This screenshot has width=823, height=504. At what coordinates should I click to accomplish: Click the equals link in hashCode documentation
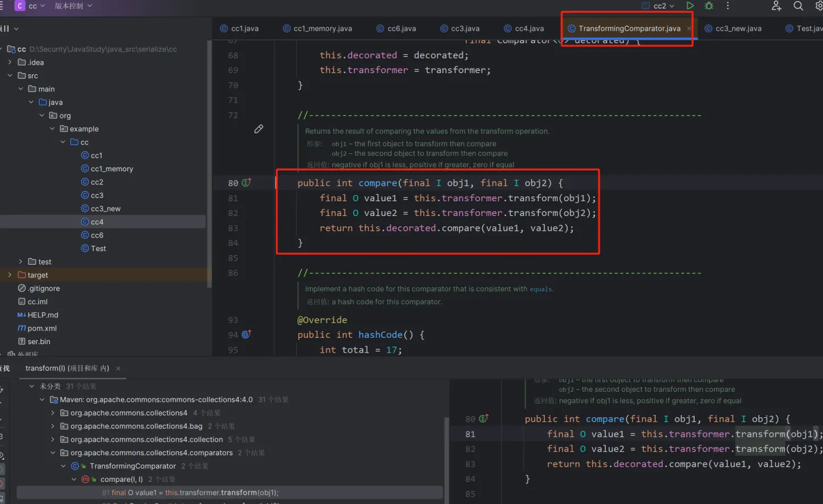(x=541, y=289)
